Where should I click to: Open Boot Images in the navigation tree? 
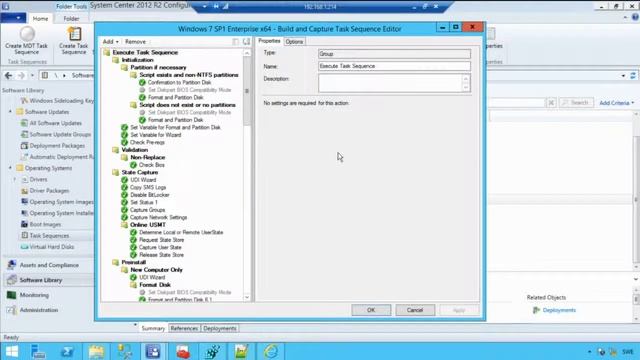(x=45, y=224)
